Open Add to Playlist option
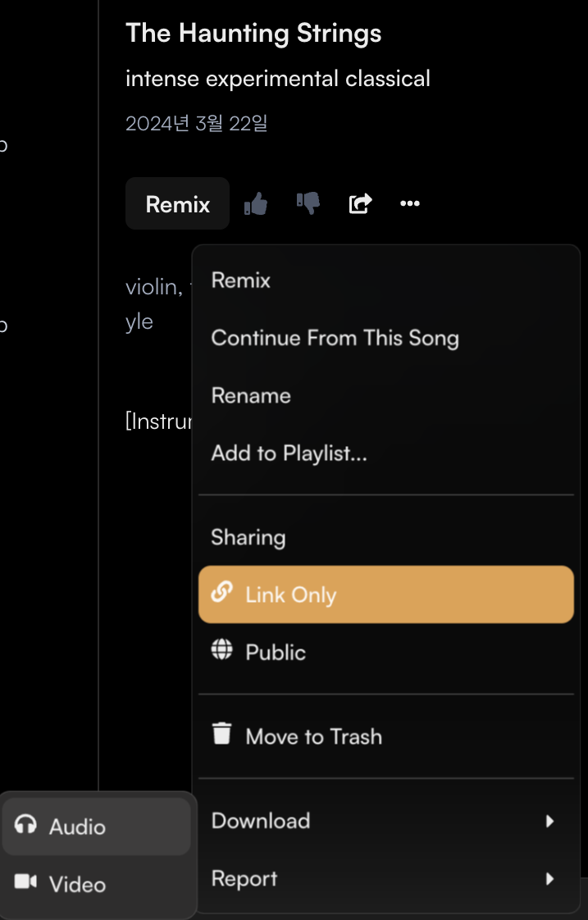The width and height of the screenshot is (588, 920). (289, 453)
